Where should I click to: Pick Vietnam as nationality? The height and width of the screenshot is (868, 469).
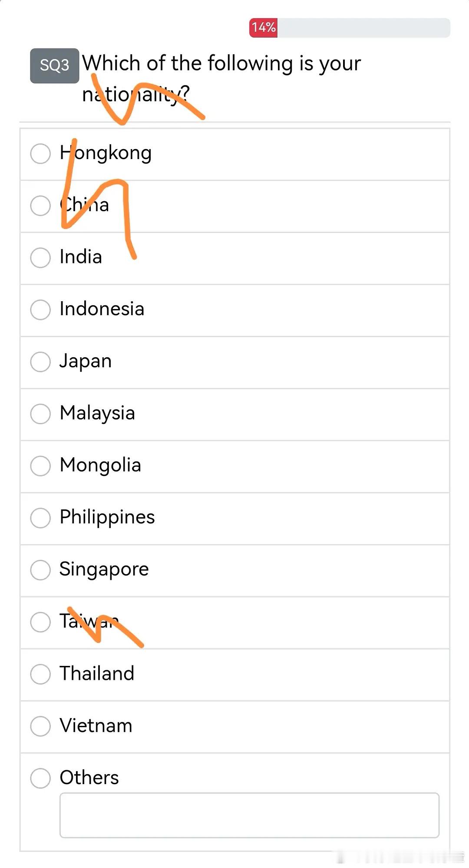click(40, 726)
